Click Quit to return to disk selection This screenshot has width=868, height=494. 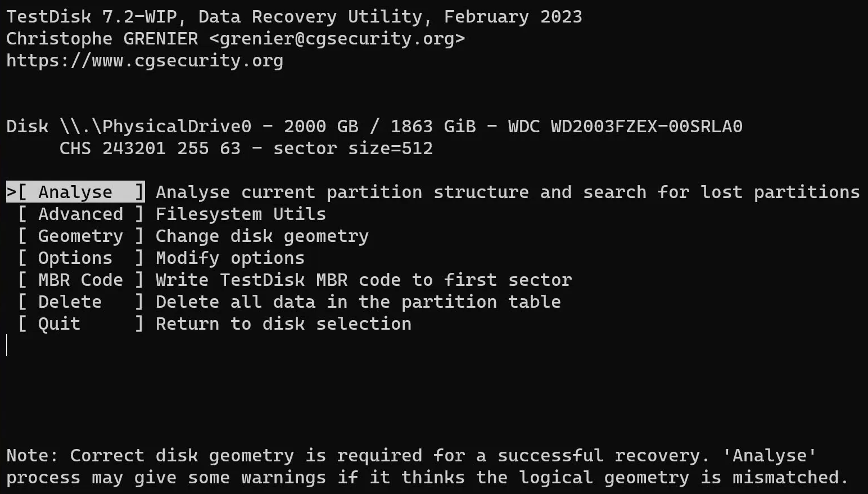click(x=80, y=324)
